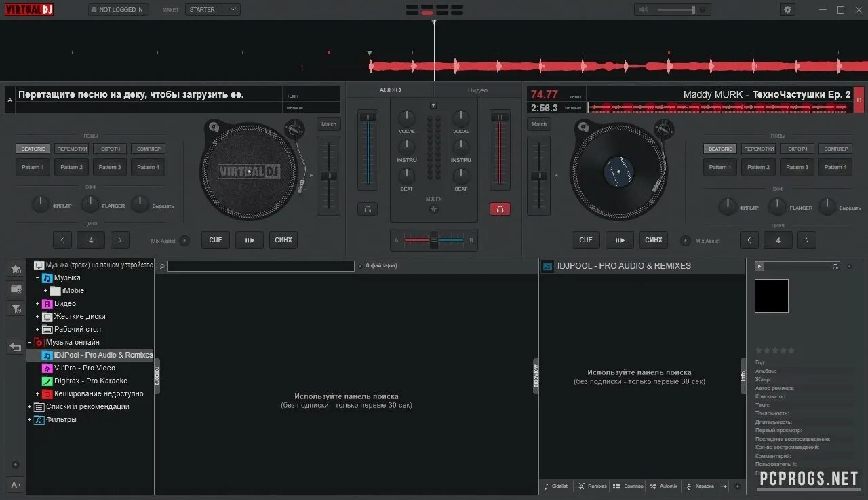Click the volume speaker icon in title bar

[x=644, y=9]
